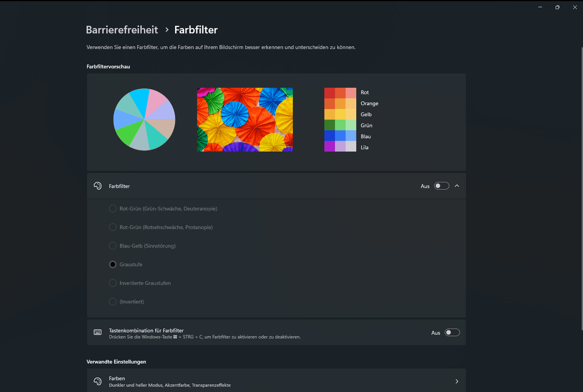The image size is (583, 392).
Task: Click the palette icon next to Farbfilter
Action: pyautogui.click(x=98, y=186)
